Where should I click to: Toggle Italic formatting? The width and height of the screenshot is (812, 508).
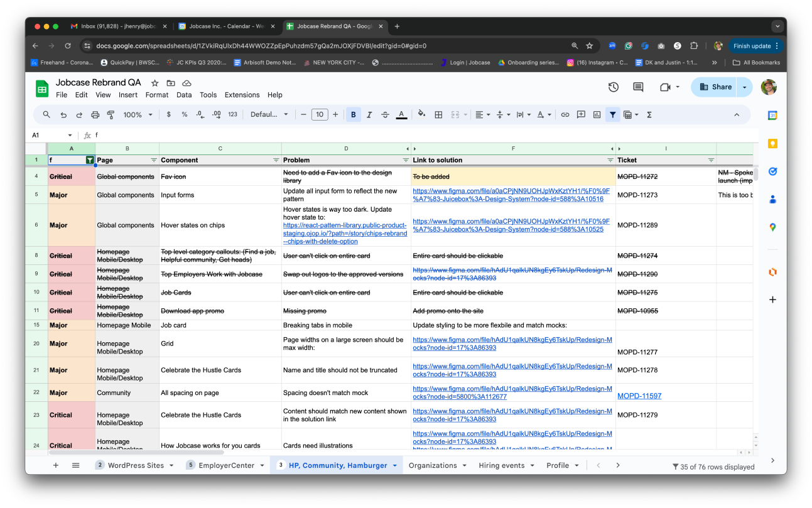(x=369, y=115)
